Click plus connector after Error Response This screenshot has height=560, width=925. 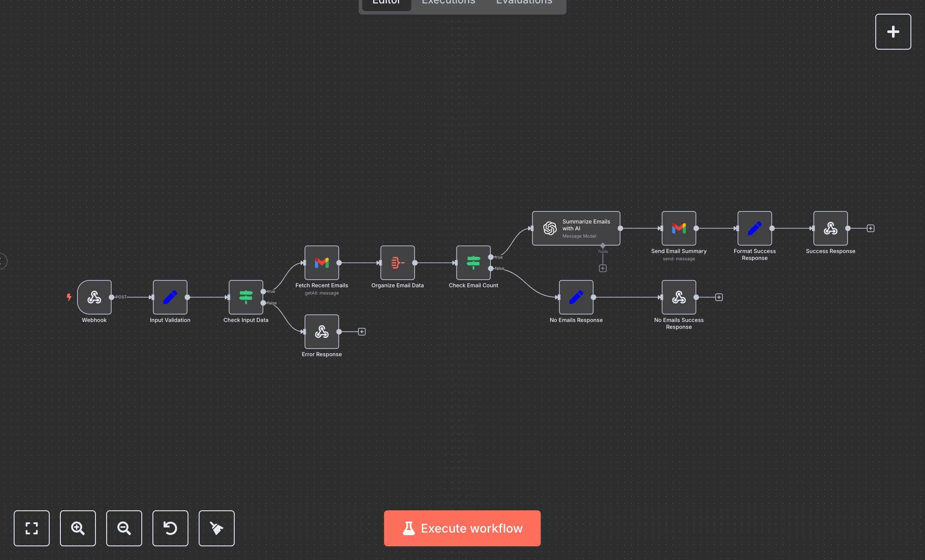pyautogui.click(x=362, y=332)
